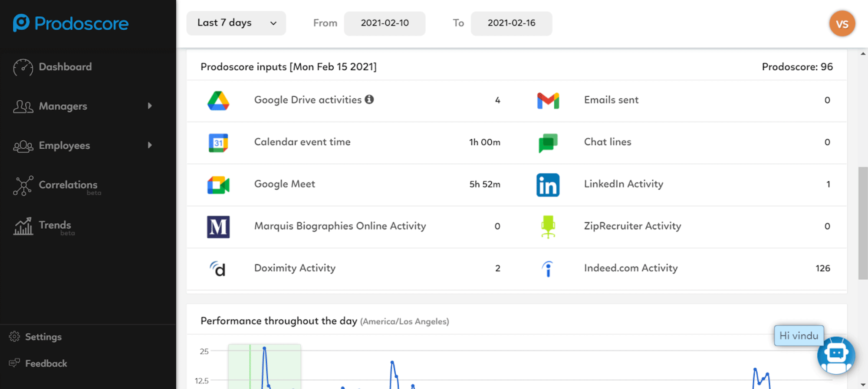Click the Chat lines label
The height and width of the screenshot is (389, 868).
(x=608, y=142)
